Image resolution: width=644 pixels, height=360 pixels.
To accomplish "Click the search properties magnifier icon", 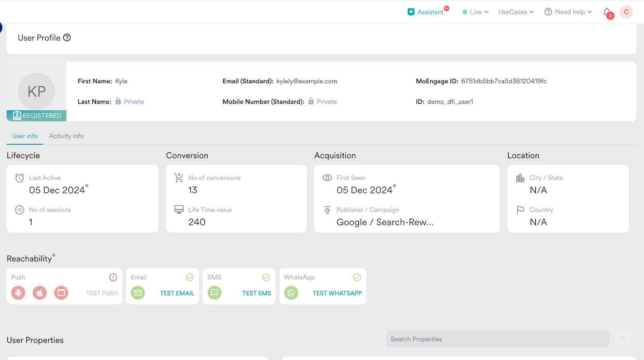I will [x=623, y=339].
